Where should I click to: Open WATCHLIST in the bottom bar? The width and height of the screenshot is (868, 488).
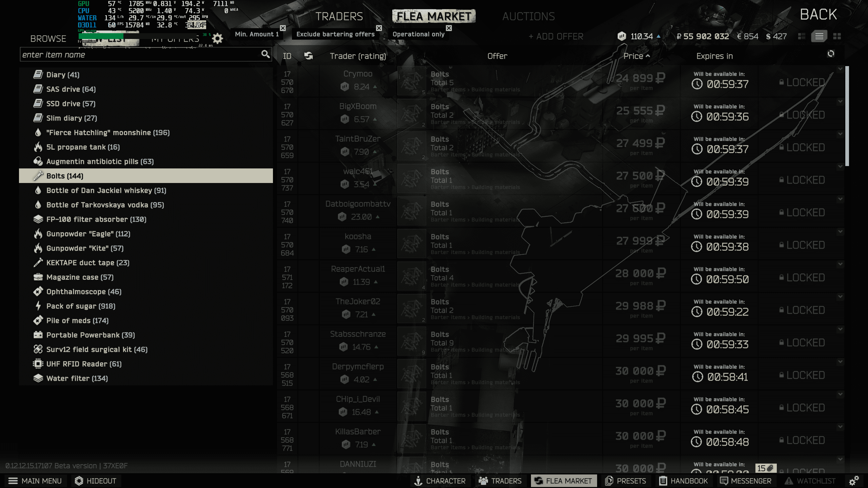(x=810, y=481)
